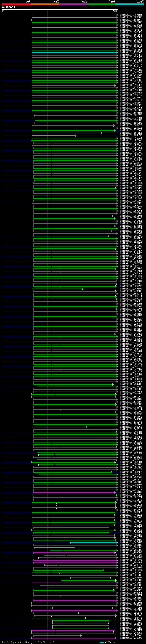
Task: Select hit label UniRef100_Q1SN35
Action: pos(131,75)
